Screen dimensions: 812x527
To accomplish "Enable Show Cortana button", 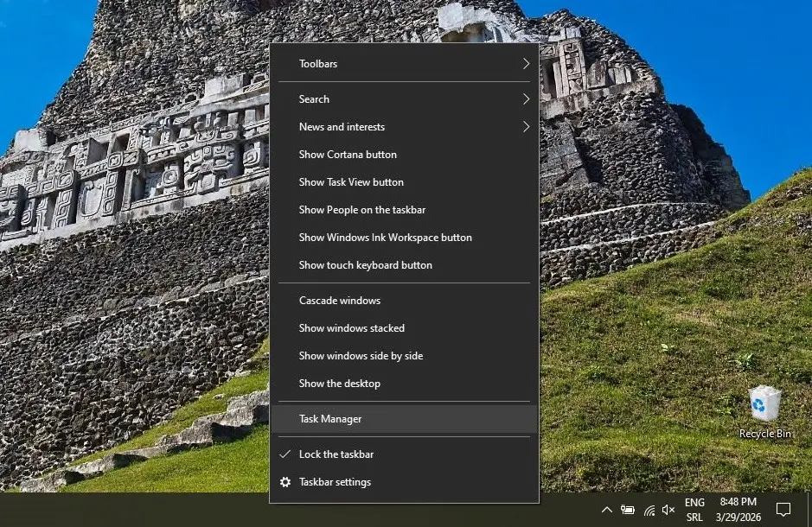I will 347,154.
